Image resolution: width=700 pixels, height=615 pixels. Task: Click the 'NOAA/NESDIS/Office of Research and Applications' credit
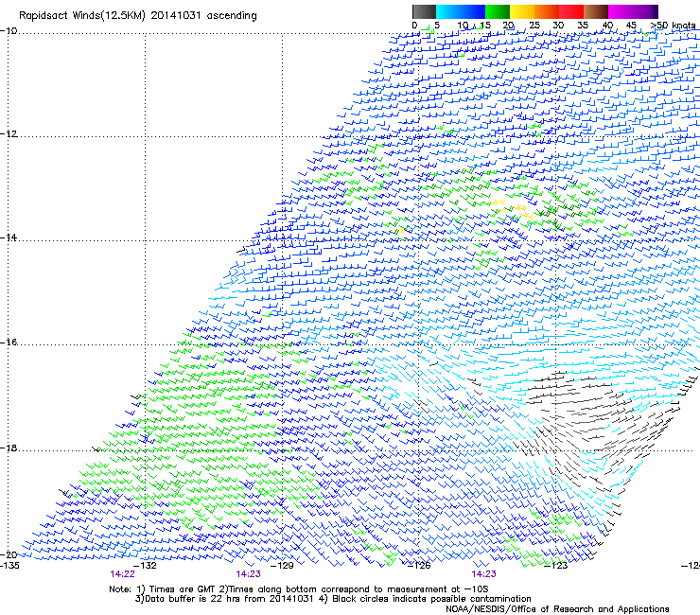click(557, 609)
